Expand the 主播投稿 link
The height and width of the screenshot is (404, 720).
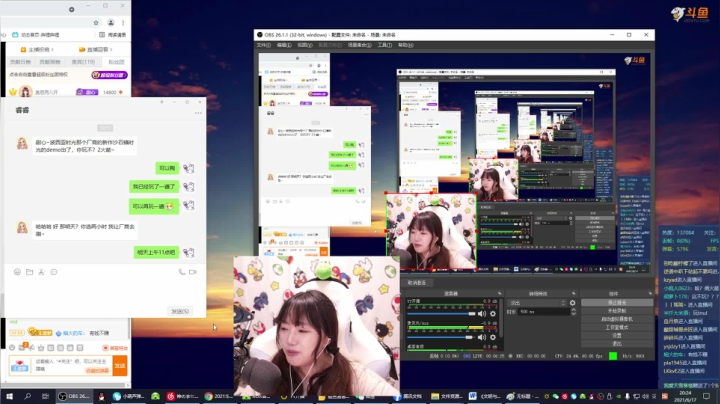(x=37, y=50)
